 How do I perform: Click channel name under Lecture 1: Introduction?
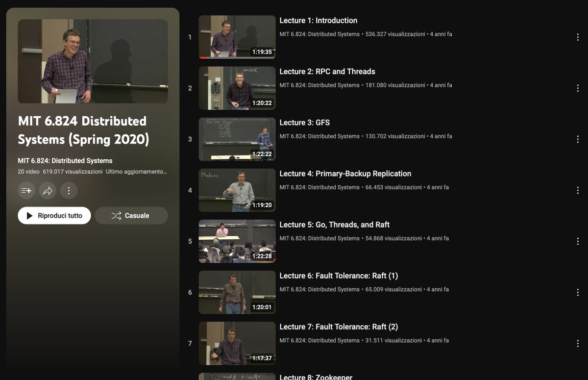coord(319,34)
